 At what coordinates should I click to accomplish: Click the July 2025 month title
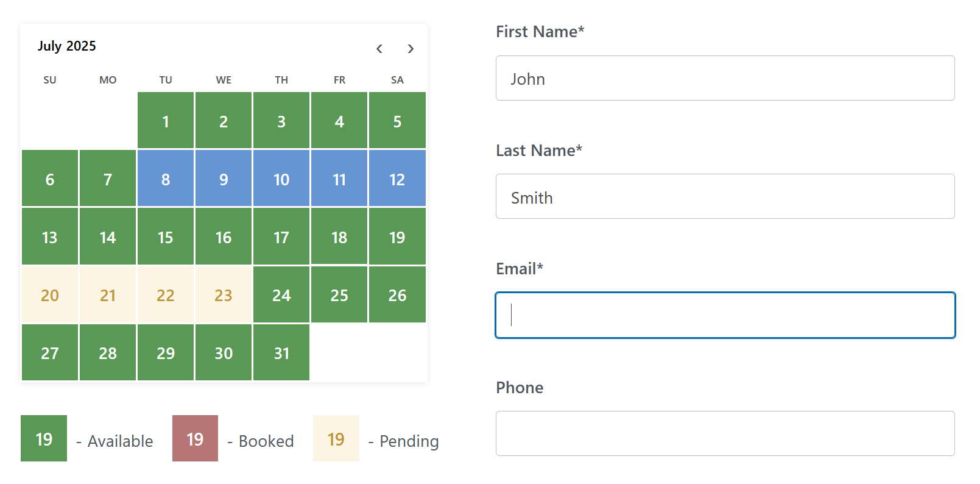[x=67, y=46]
